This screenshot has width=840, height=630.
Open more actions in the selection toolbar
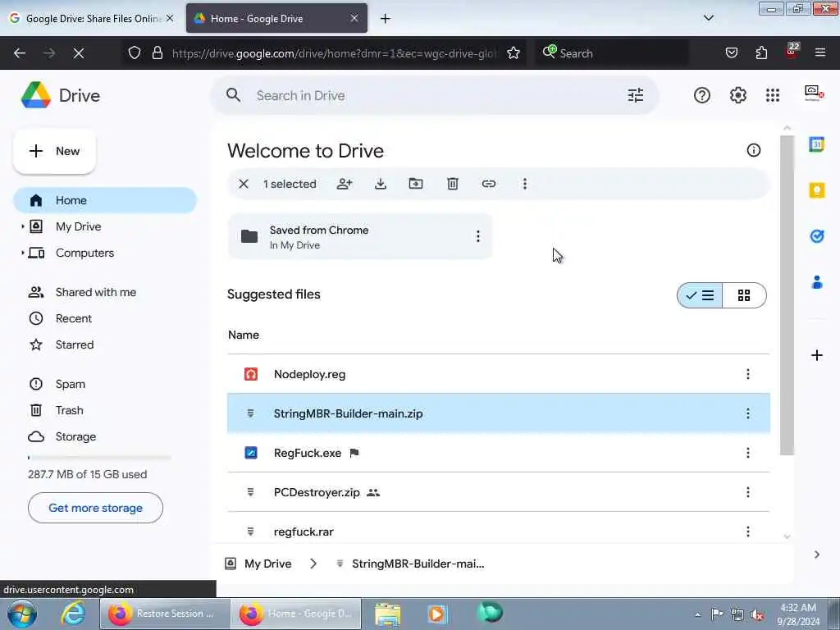click(x=524, y=184)
